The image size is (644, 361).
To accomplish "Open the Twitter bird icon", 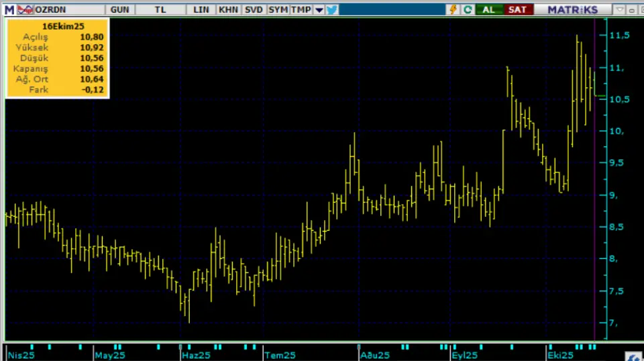I will (331, 9).
